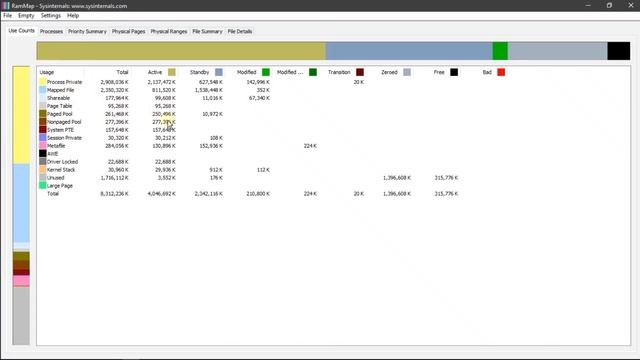Click the Total row label at table bottom
This screenshot has width=640, height=360.
tap(53, 193)
